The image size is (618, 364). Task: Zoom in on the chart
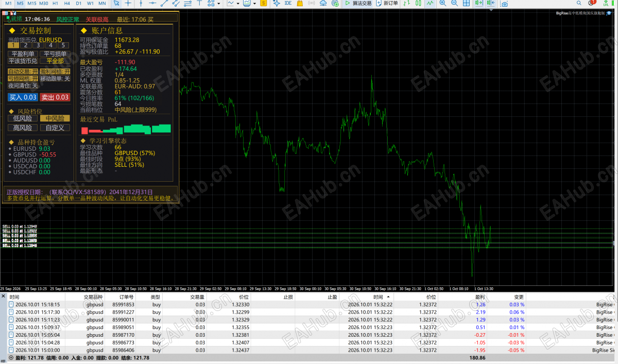click(443, 3)
